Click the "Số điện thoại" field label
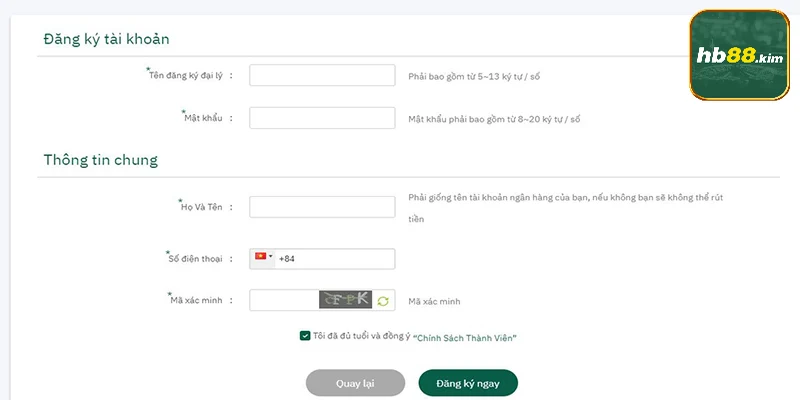800x400 pixels. click(198, 259)
